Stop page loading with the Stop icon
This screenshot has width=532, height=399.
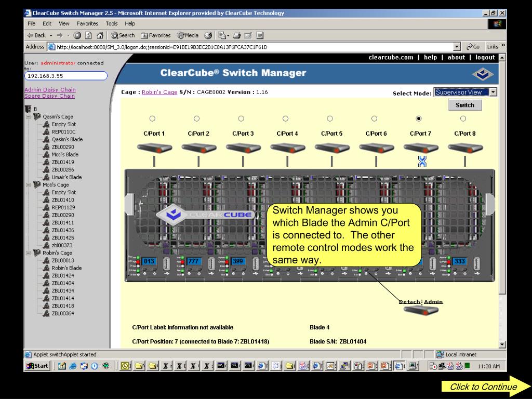click(x=77, y=35)
